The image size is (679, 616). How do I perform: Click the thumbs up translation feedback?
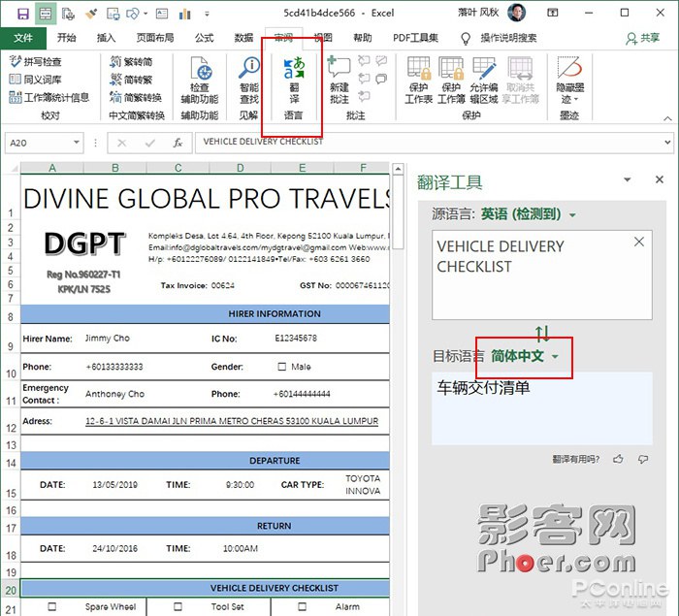pyautogui.click(x=618, y=459)
